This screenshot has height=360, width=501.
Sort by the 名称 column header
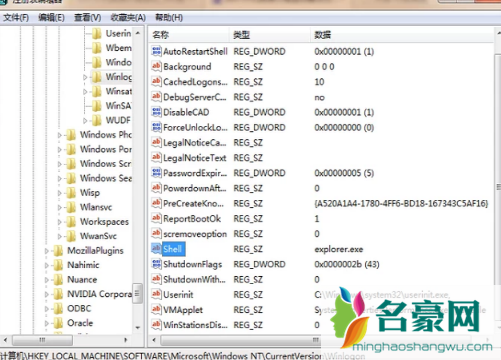point(189,35)
